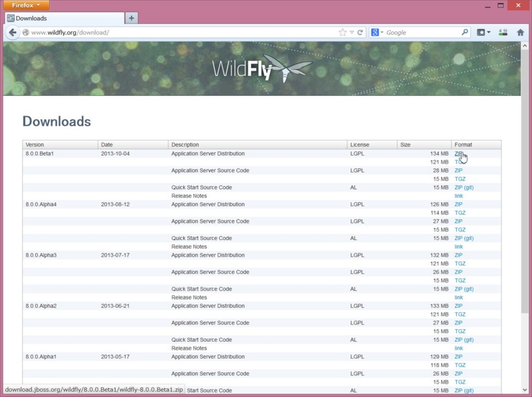Download 8.0.0.Alpha2 Source Code TGZ, 15 MB

click(x=460, y=331)
